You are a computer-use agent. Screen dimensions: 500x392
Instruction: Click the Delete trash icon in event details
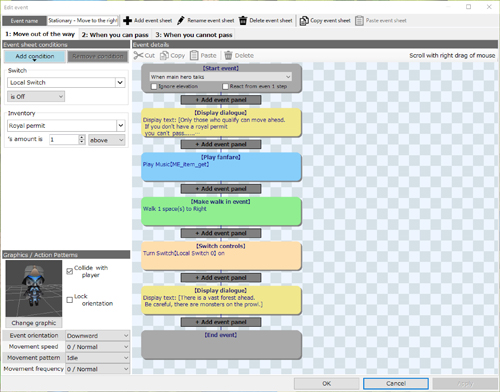228,55
